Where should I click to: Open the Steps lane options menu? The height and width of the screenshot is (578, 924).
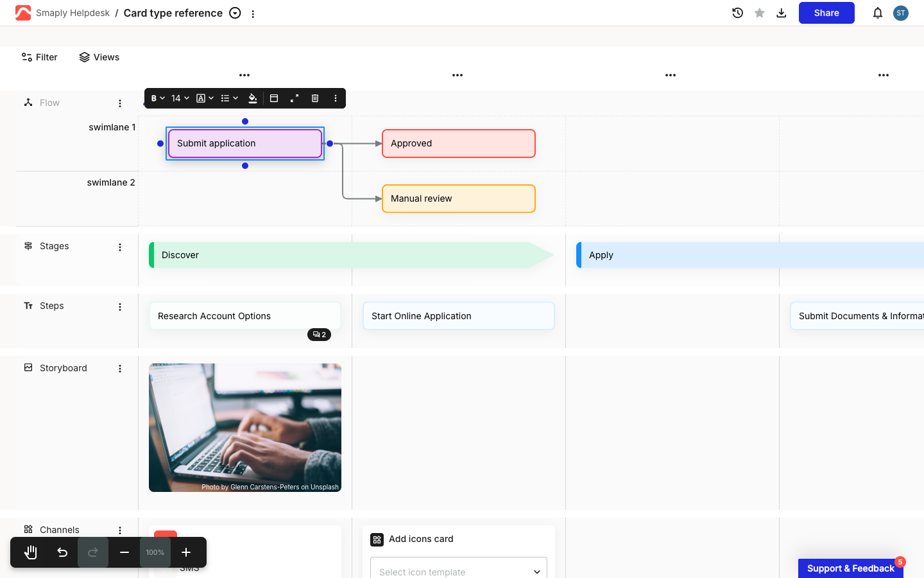(120, 307)
